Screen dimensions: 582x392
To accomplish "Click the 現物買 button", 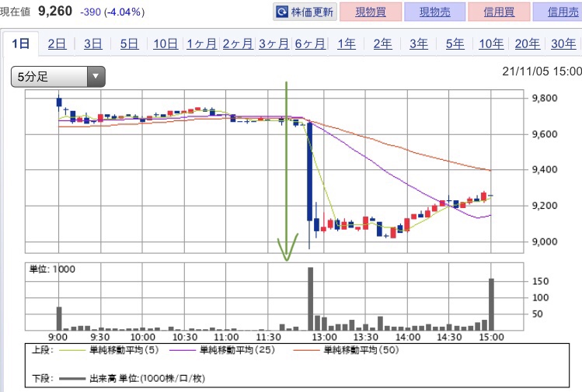I will click(371, 12).
